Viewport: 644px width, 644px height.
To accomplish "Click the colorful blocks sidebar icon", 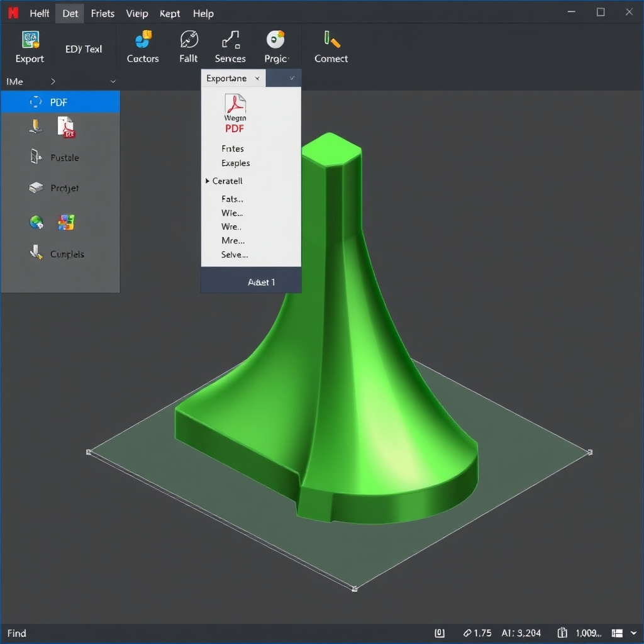I will pyautogui.click(x=66, y=222).
